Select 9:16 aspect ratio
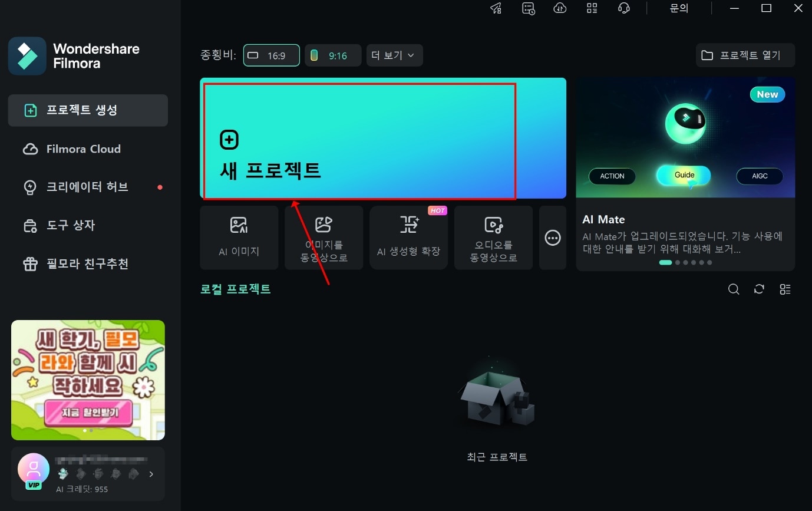Viewport: 812px width, 511px height. coord(333,55)
